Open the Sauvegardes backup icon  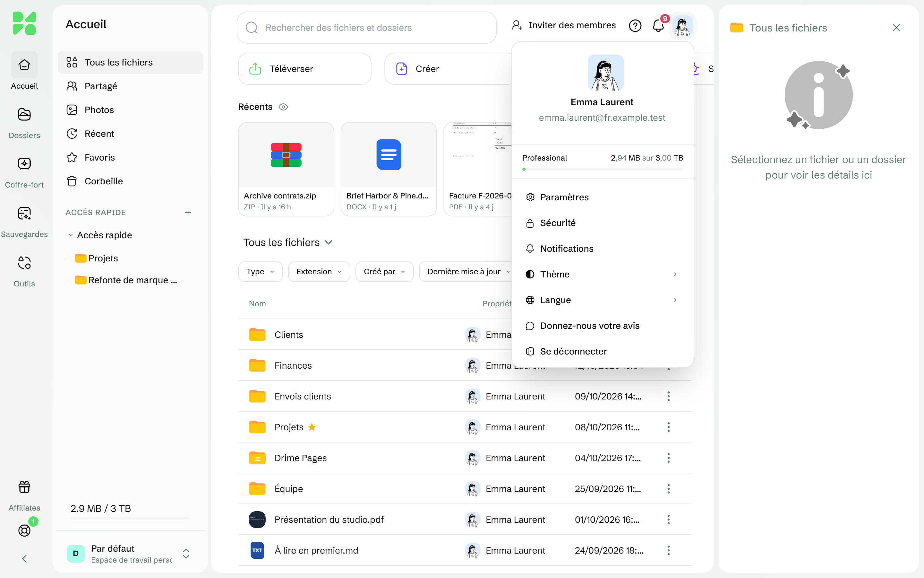tap(24, 213)
